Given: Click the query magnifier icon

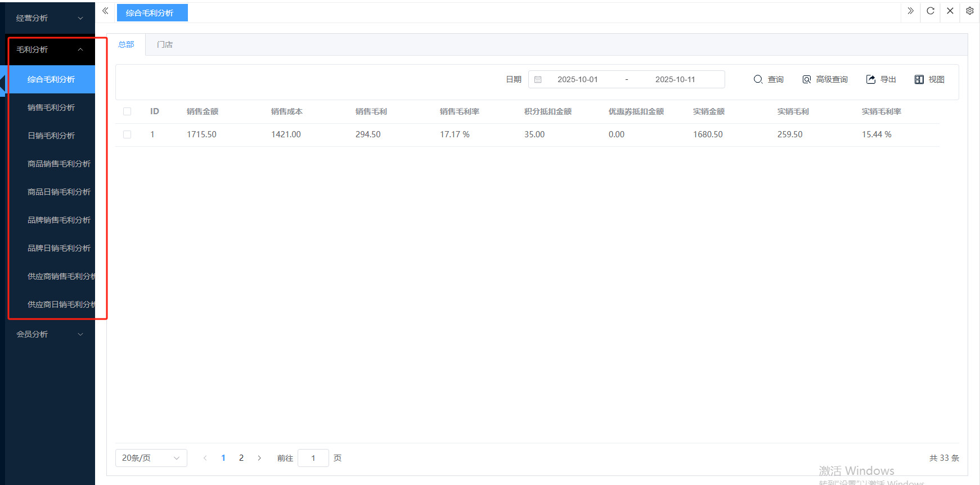Looking at the screenshot, I should (x=758, y=79).
